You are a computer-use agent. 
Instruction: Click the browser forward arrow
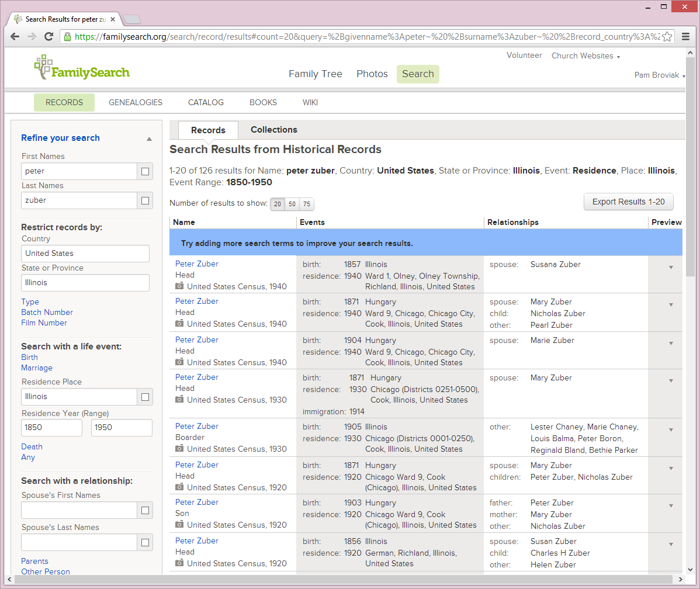pyautogui.click(x=32, y=37)
